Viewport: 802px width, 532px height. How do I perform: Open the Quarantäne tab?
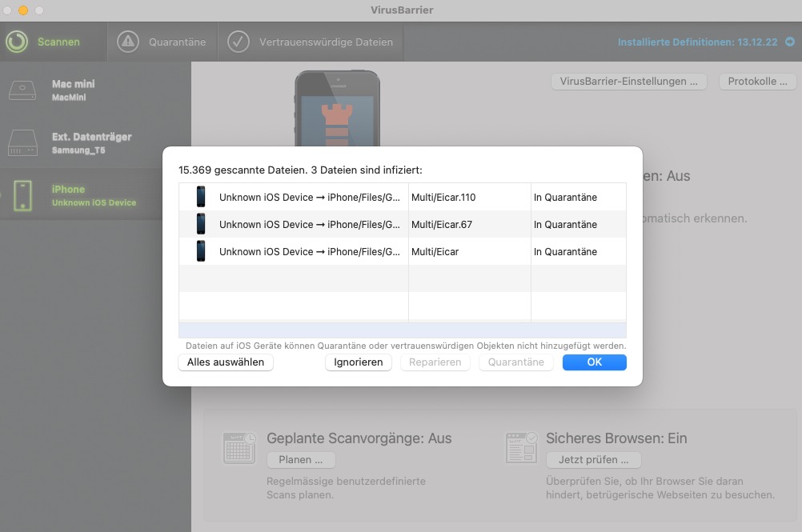coord(162,42)
